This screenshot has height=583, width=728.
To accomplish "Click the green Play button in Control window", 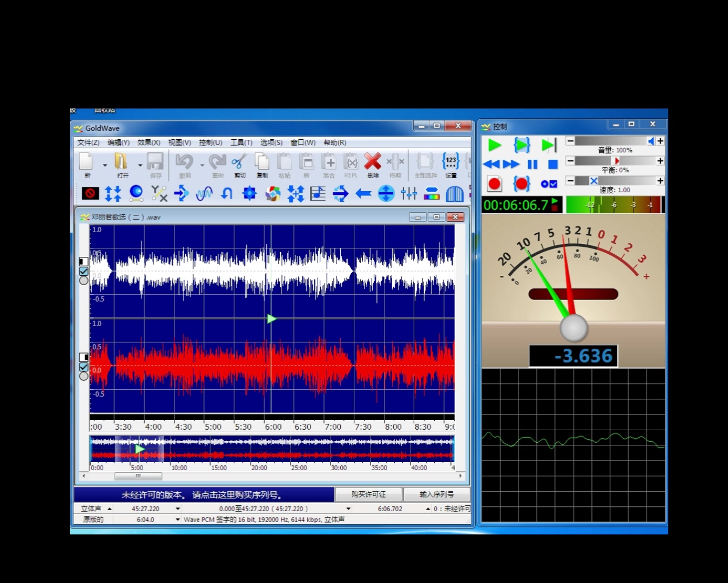I will (494, 145).
